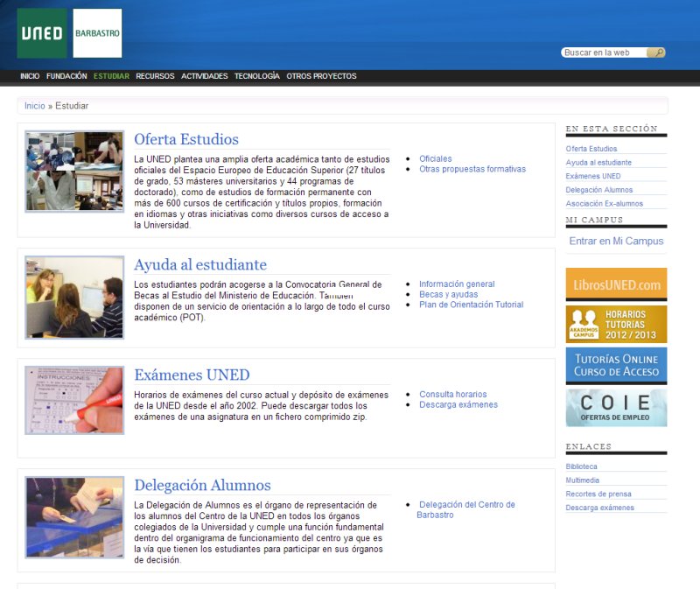Image resolution: width=700 pixels, height=589 pixels.
Task: Open COIE Ofertas de Empleo banner
Action: pyautogui.click(x=616, y=407)
